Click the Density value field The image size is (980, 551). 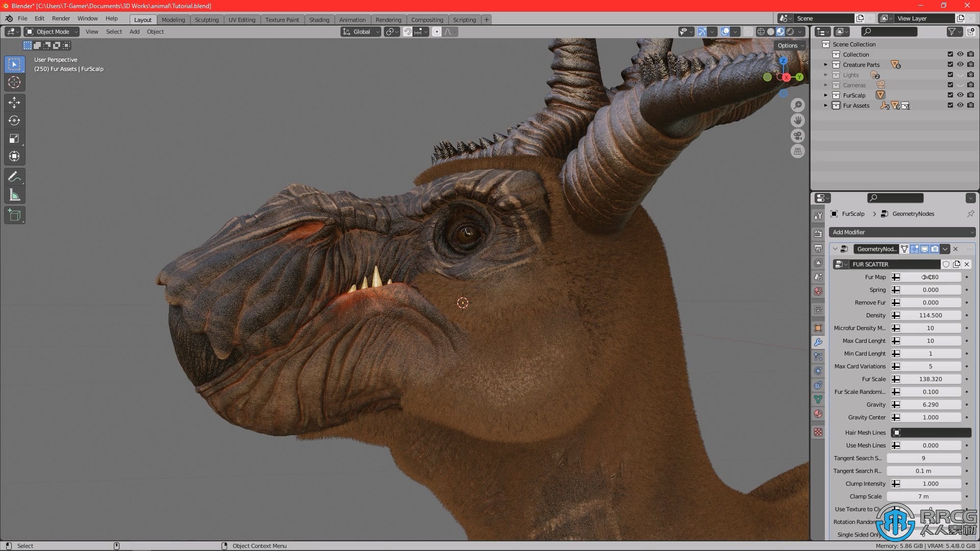(930, 315)
